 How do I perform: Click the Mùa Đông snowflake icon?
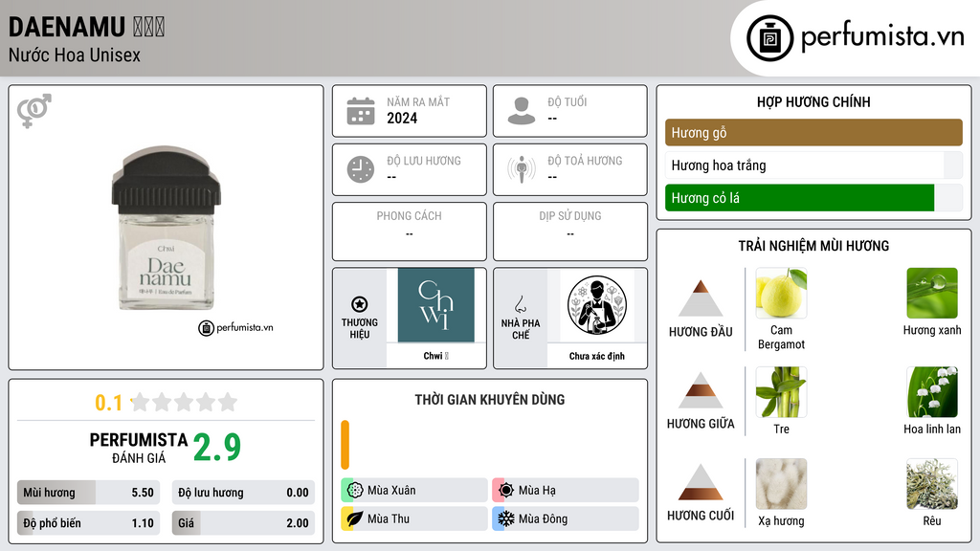pyautogui.click(x=505, y=519)
